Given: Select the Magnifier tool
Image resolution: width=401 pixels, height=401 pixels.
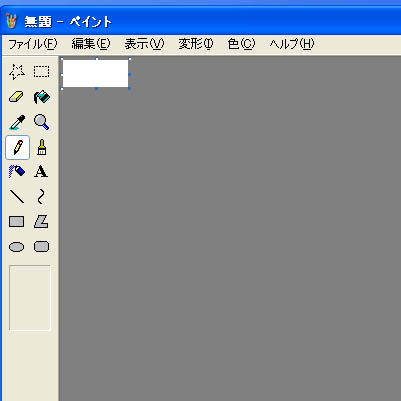Looking at the screenshot, I should tap(42, 122).
